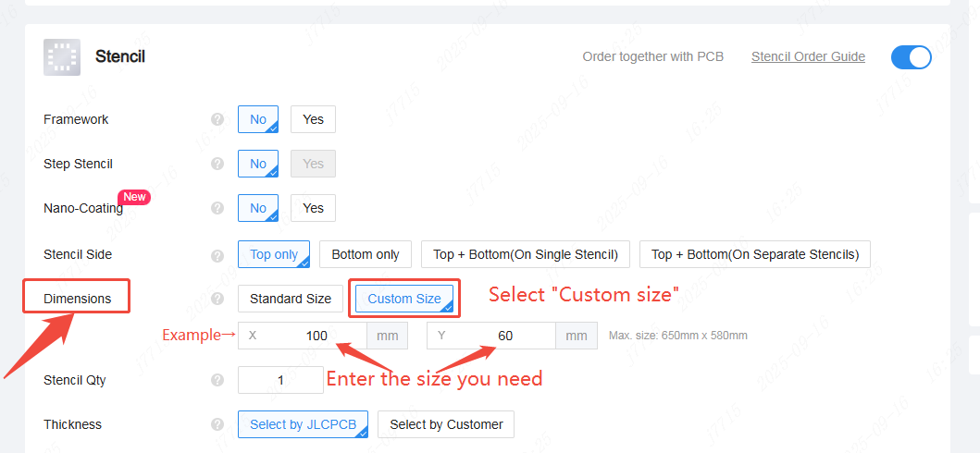980x453 pixels.
Task: Select Top + Bottom(On Single Stencil) option
Action: coord(526,254)
